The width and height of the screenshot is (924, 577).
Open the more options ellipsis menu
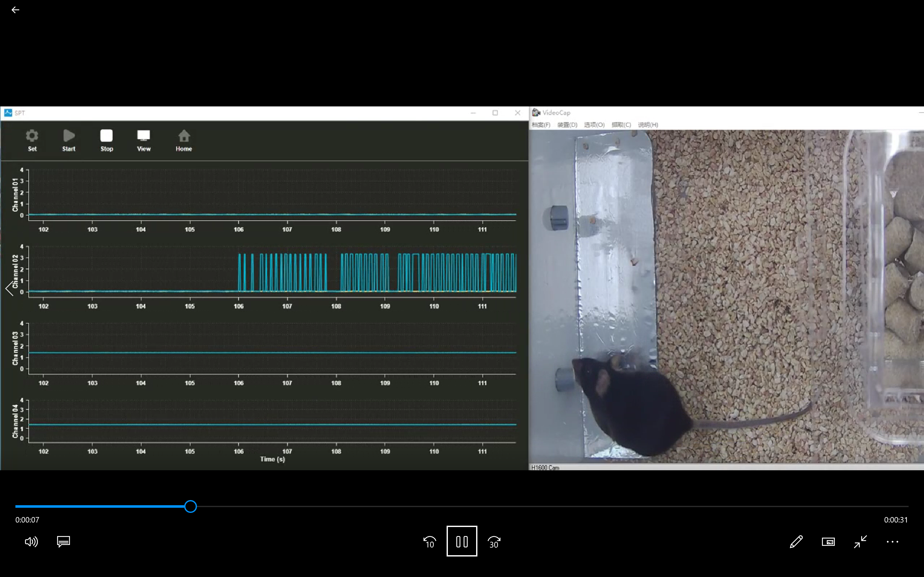click(x=892, y=541)
